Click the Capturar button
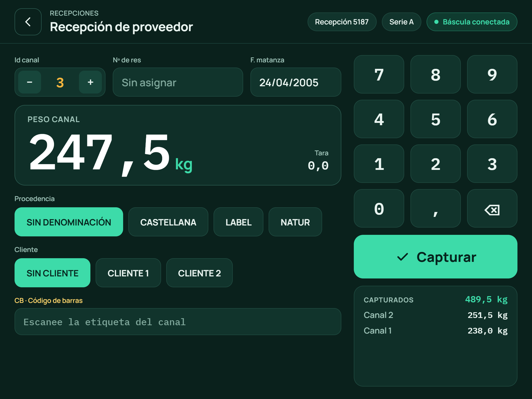Image resolution: width=532 pixels, height=399 pixels. point(436,257)
